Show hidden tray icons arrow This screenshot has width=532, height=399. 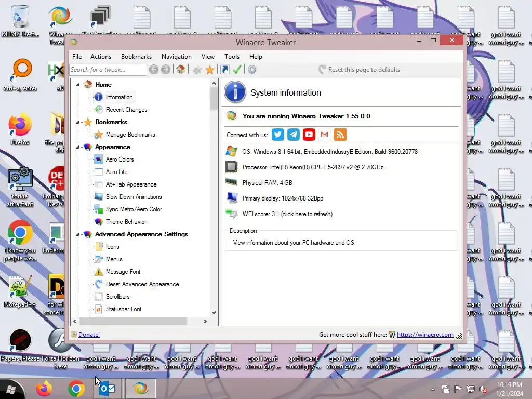[x=433, y=389]
